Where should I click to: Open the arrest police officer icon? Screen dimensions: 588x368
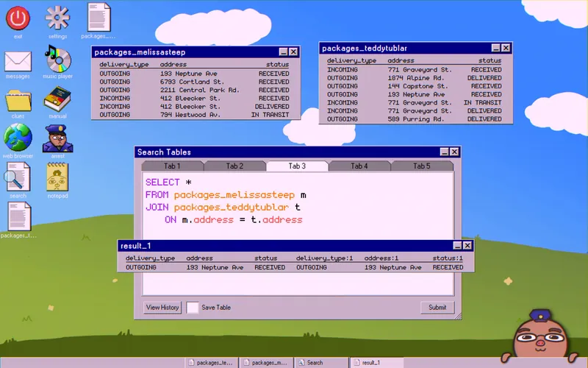point(57,138)
